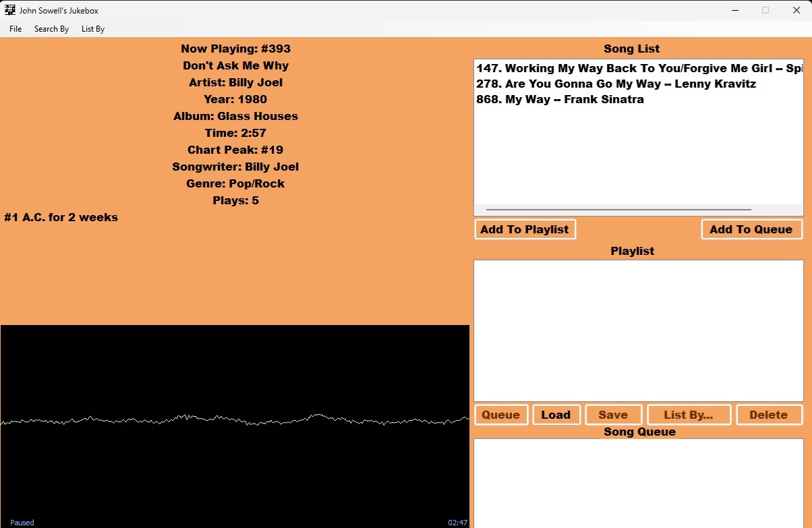Open the File menu

point(16,29)
